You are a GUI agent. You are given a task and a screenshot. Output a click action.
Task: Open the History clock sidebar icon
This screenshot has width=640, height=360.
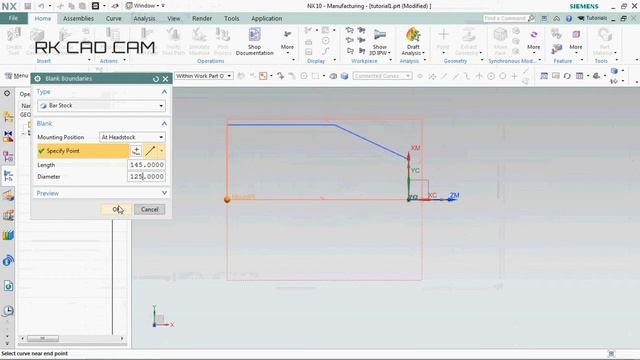click(x=8, y=311)
